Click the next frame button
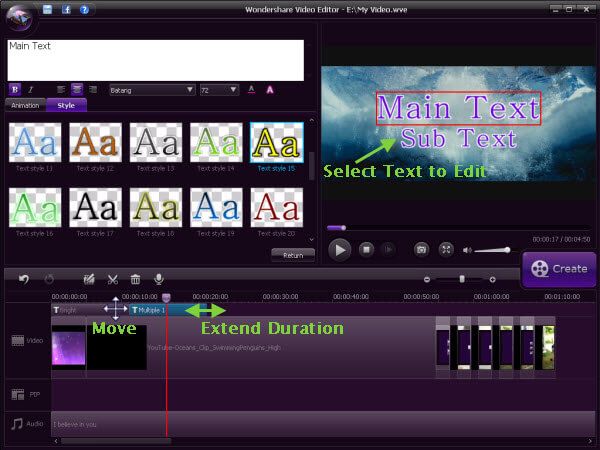Image resolution: width=600 pixels, height=450 pixels. coord(388,249)
